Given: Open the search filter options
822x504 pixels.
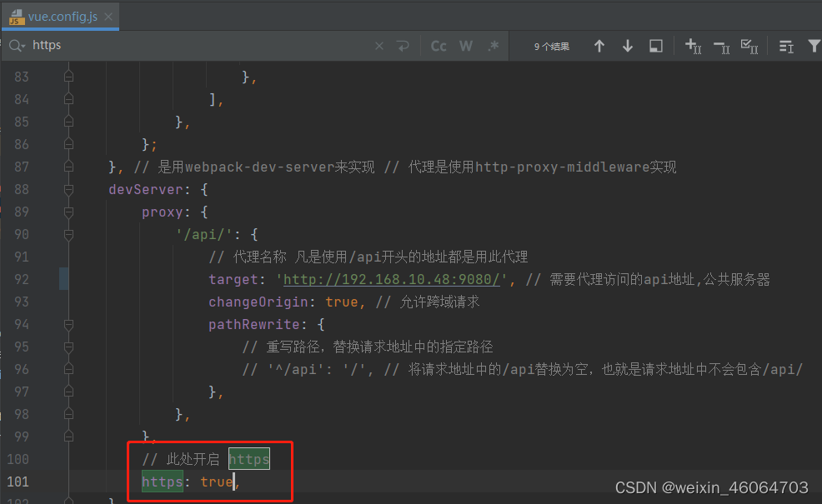Looking at the screenshot, I should click(x=815, y=47).
